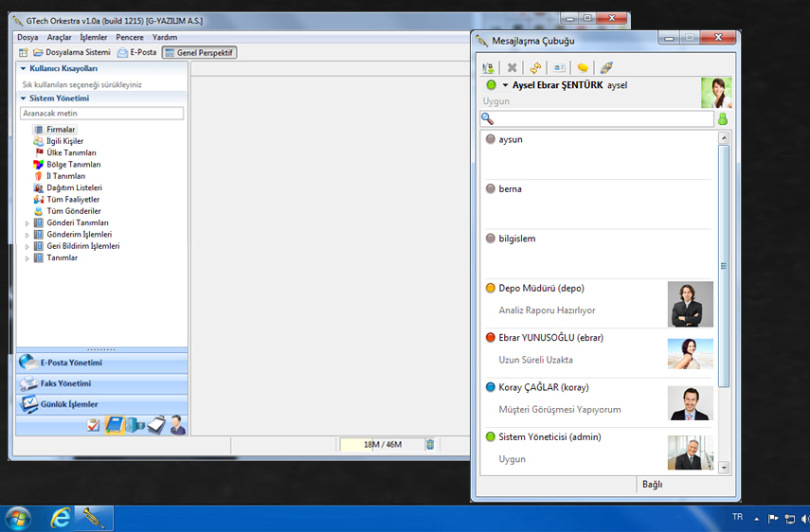Screen dimensions: 810x532
Task: Open the Araçlar menu
Action: coord(59,37)
